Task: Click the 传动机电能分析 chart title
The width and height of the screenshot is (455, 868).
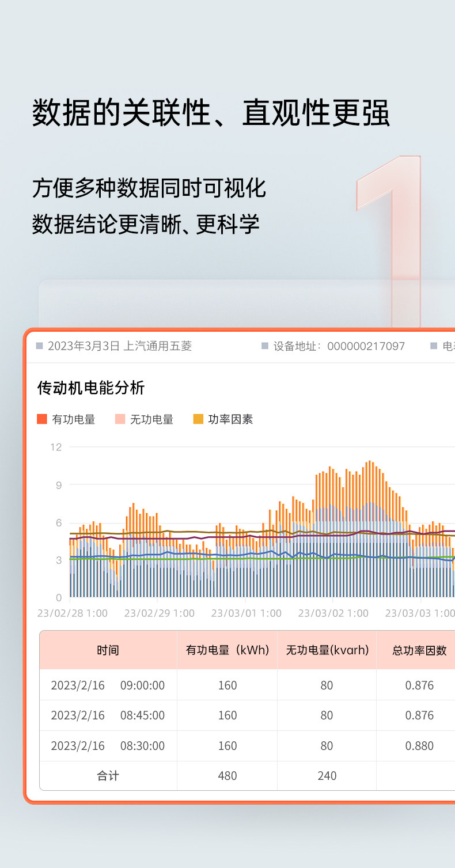Action: point(91,388)
